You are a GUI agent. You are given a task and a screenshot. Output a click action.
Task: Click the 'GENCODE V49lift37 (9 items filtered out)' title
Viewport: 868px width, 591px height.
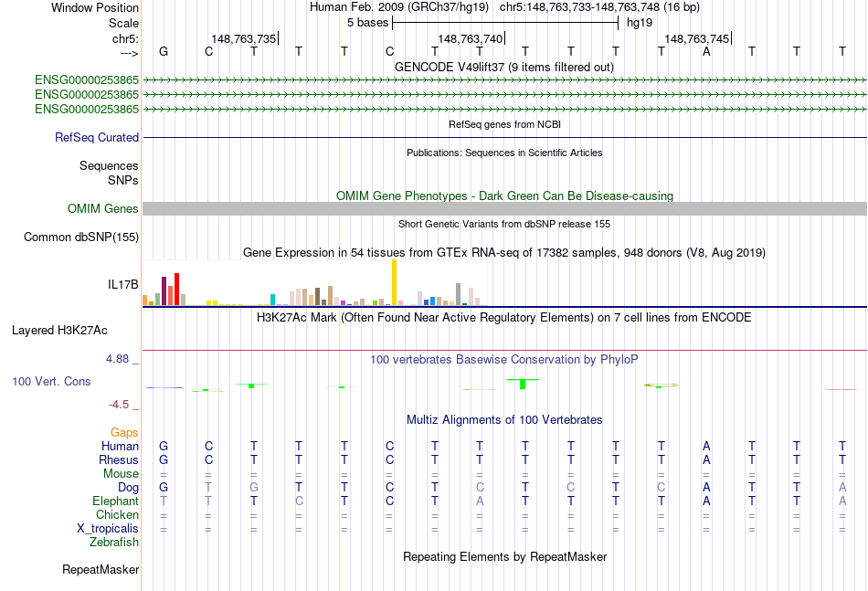click(x=504, y=67)
